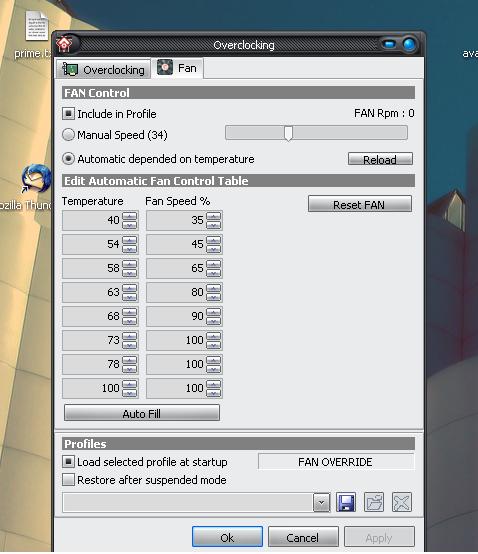Click the Apply button
The height and width of the screenshot is (554, 478).
379,537
